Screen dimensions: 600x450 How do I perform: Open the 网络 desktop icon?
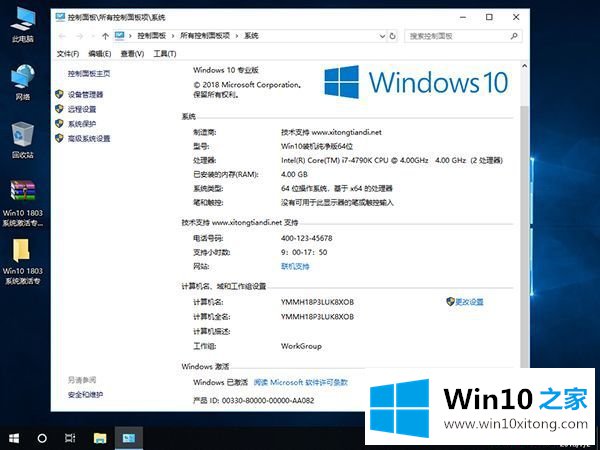click(x=23, y=82)
